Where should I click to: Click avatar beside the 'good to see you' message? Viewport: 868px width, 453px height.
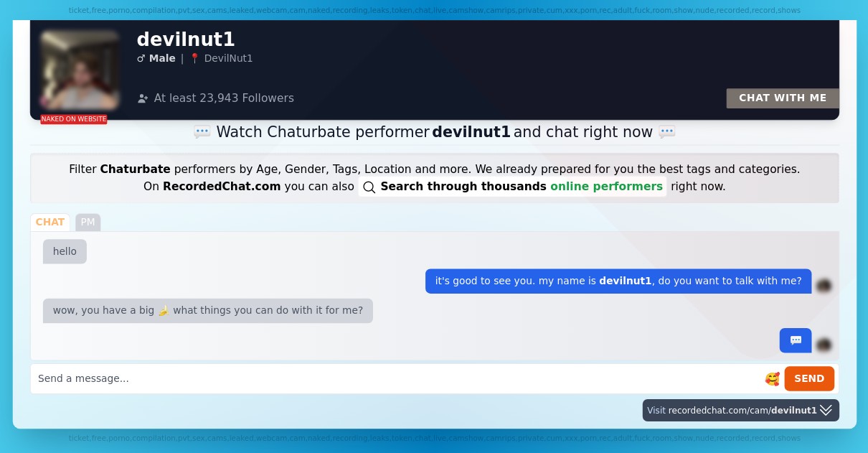tap(824, 286)
